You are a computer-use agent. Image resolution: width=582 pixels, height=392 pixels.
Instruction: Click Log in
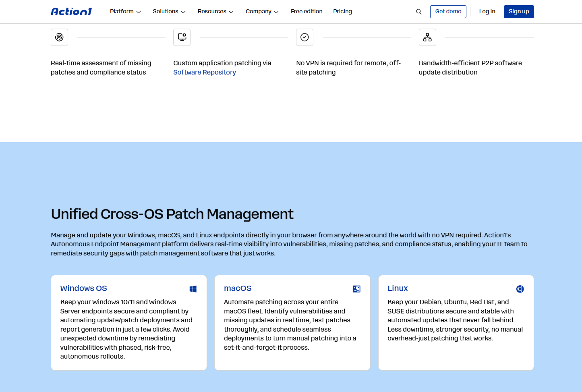click(487, 12)
